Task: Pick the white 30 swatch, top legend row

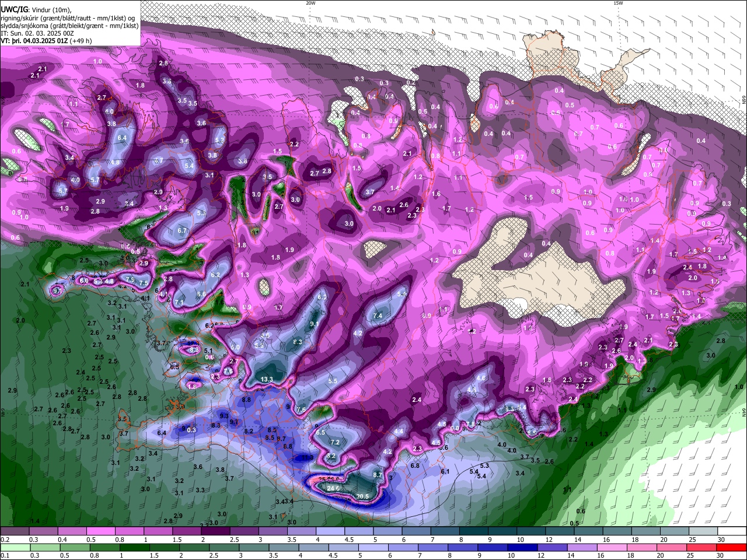Action: coord(732,531)
